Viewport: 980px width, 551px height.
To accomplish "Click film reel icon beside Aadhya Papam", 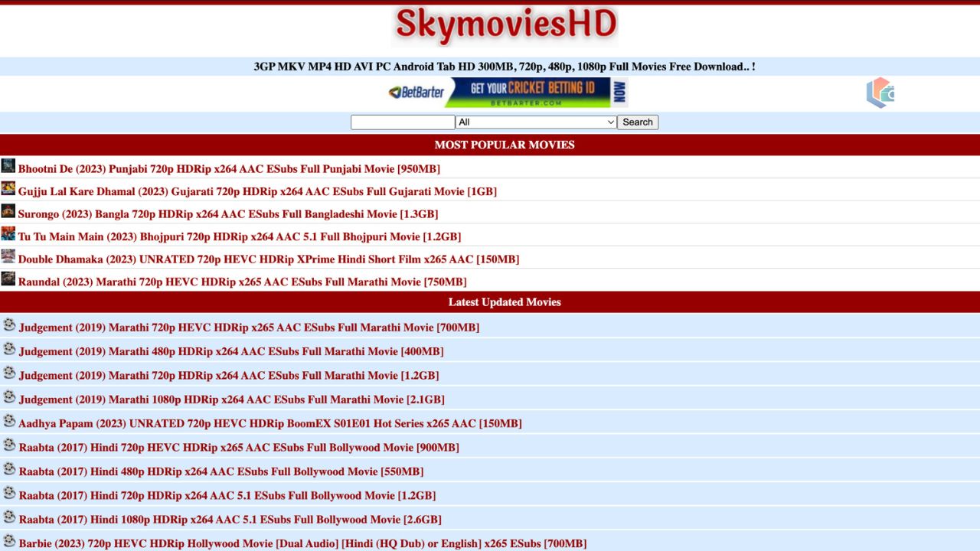I will pos(9,421).
